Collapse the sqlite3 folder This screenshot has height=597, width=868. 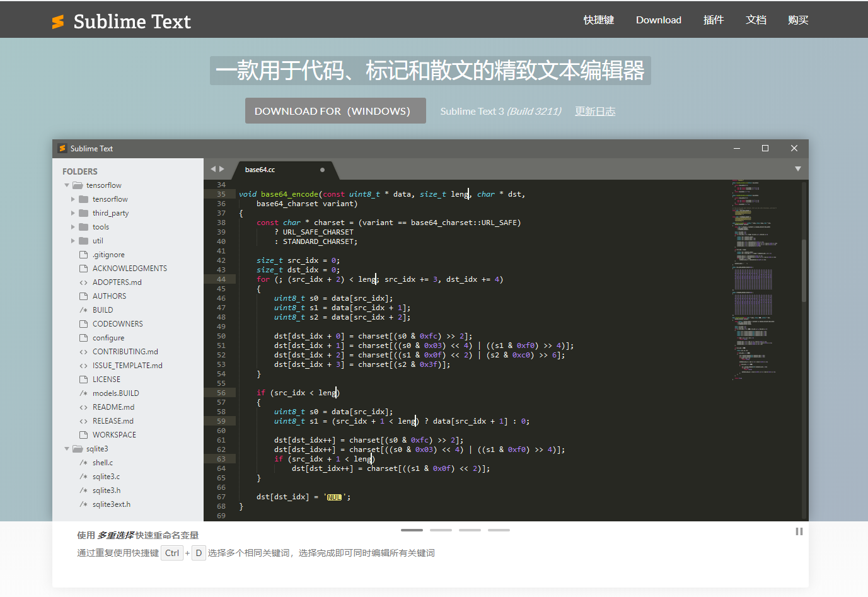(67, 449)
